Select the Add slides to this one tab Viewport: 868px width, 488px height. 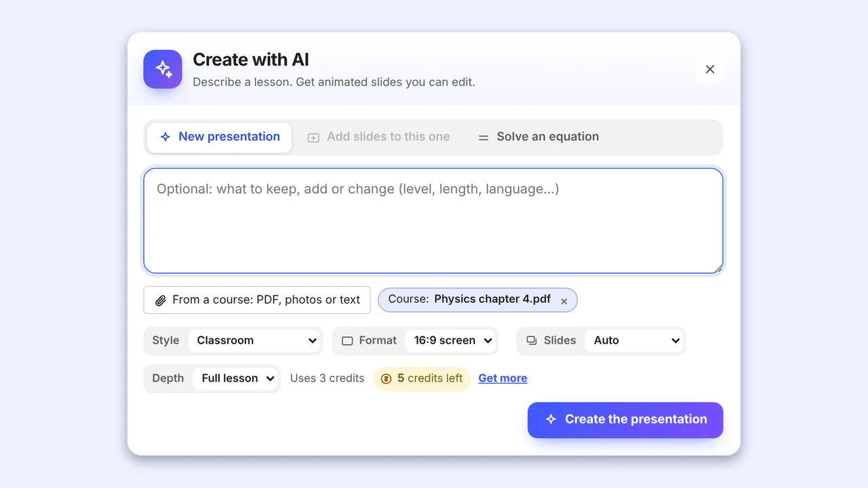378,137
